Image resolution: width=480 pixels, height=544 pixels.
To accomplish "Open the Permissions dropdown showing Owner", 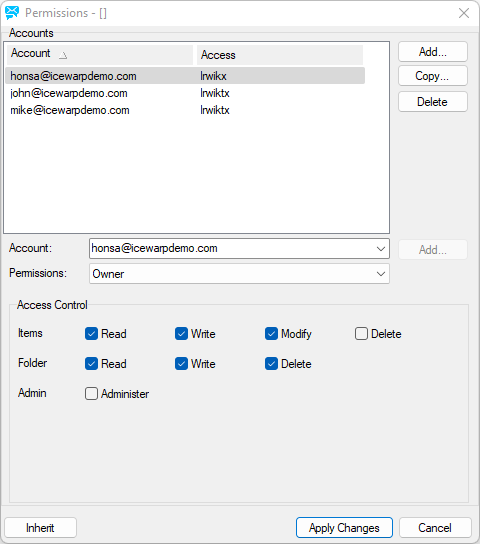I will (x=239, y=274).
